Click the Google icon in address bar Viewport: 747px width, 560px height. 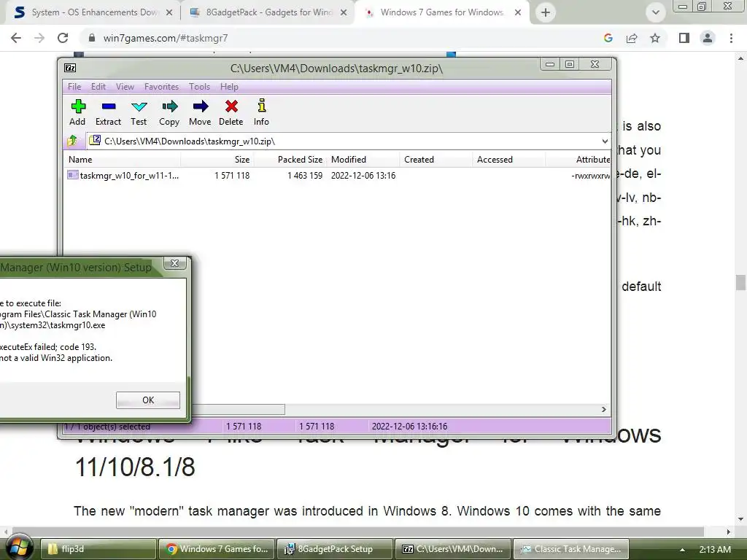click(608, 38)
